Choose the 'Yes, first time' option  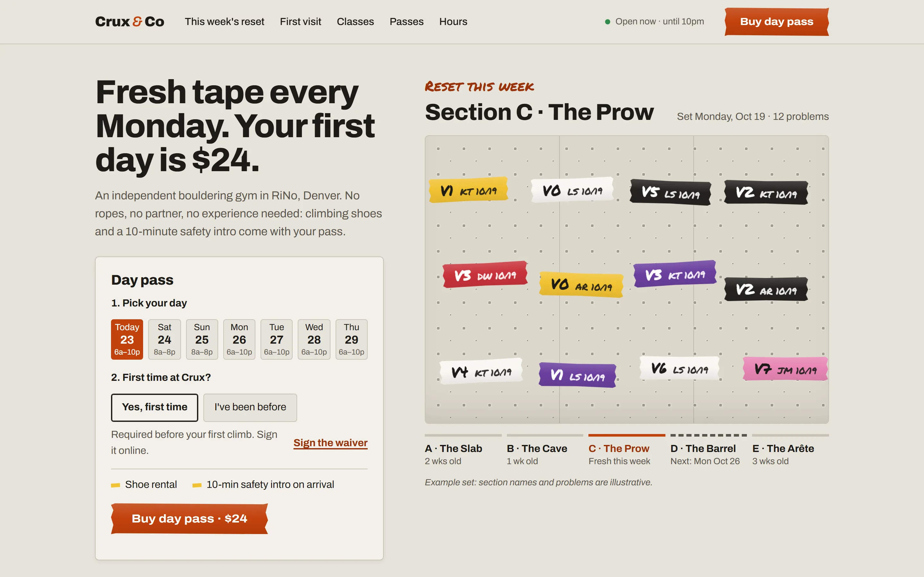(x=155, y=407)
